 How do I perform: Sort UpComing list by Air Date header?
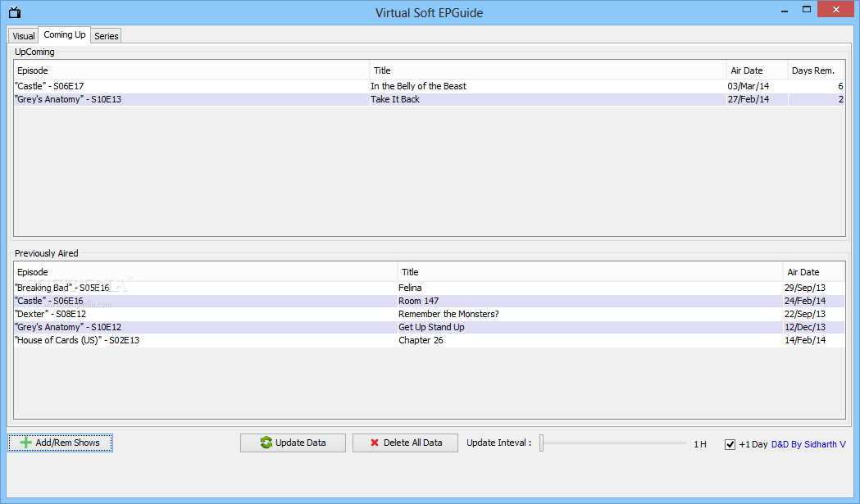pos(758,70)
